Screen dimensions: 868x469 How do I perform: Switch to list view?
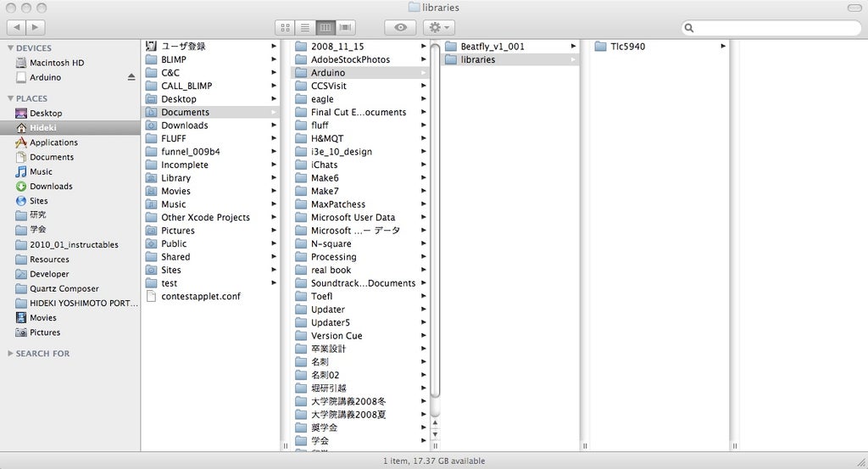pyautogui.click(x=305, y=27)
